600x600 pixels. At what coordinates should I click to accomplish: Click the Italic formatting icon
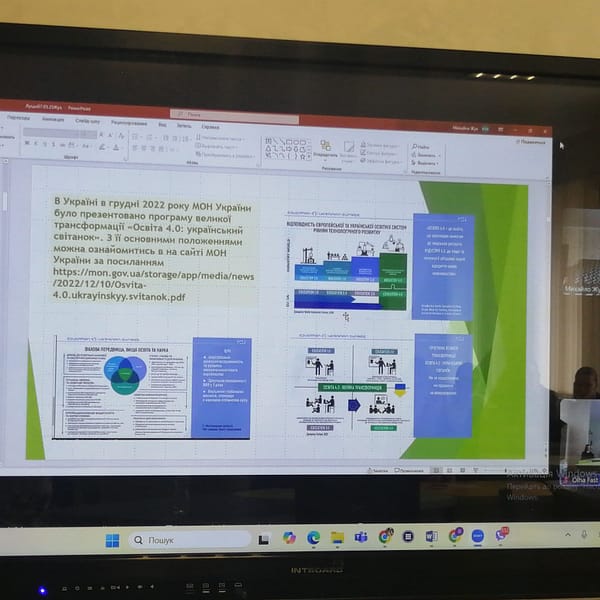(38, 145)
